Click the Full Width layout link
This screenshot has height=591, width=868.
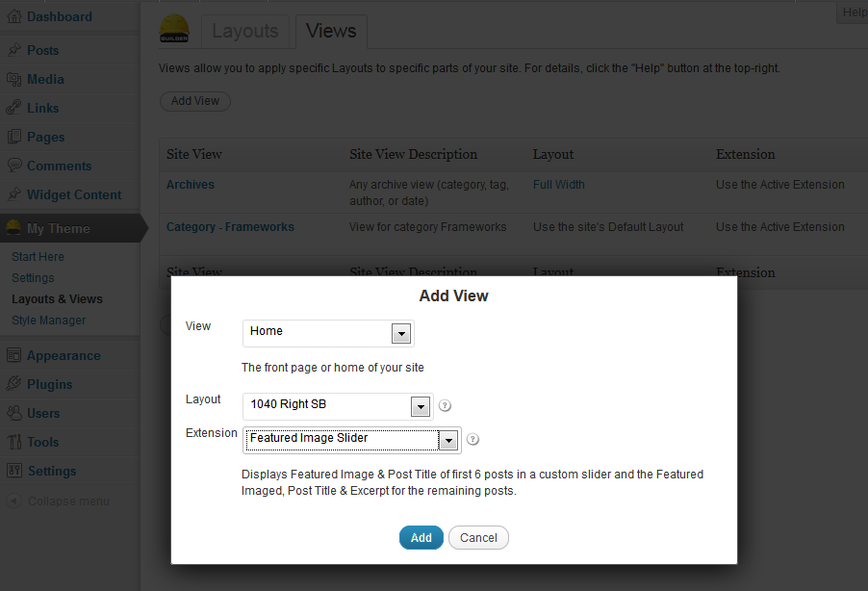coord(558,185)
